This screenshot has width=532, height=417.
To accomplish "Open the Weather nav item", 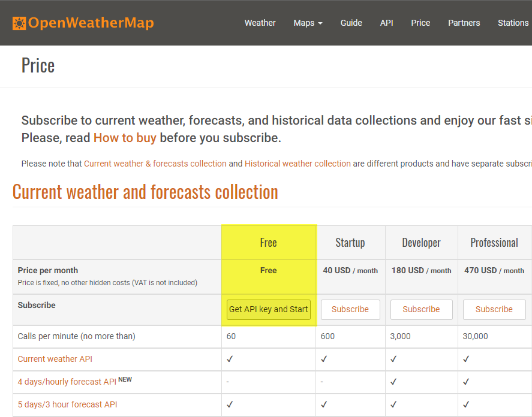I will tap(260, 23).
